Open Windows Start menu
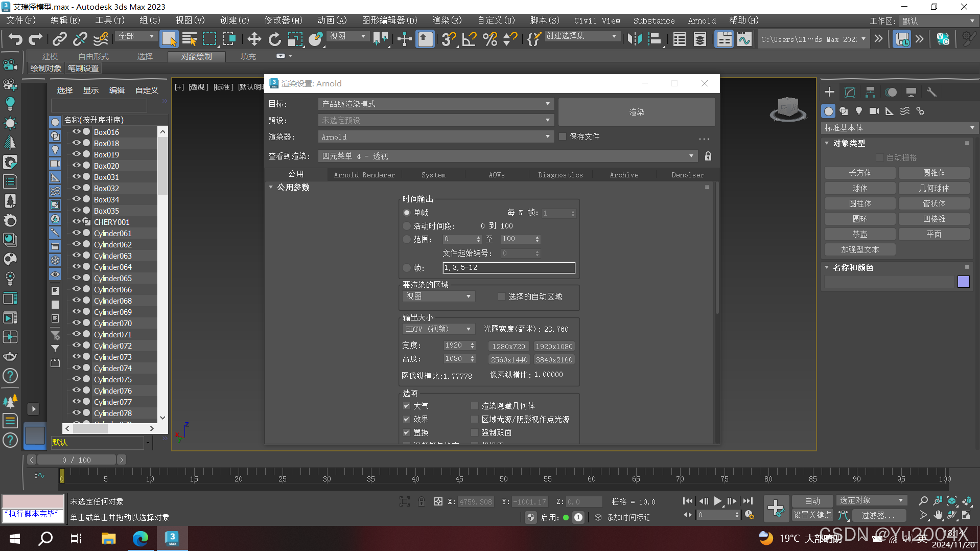Viewport: 980px width, 551px height. tap(15, 538)
